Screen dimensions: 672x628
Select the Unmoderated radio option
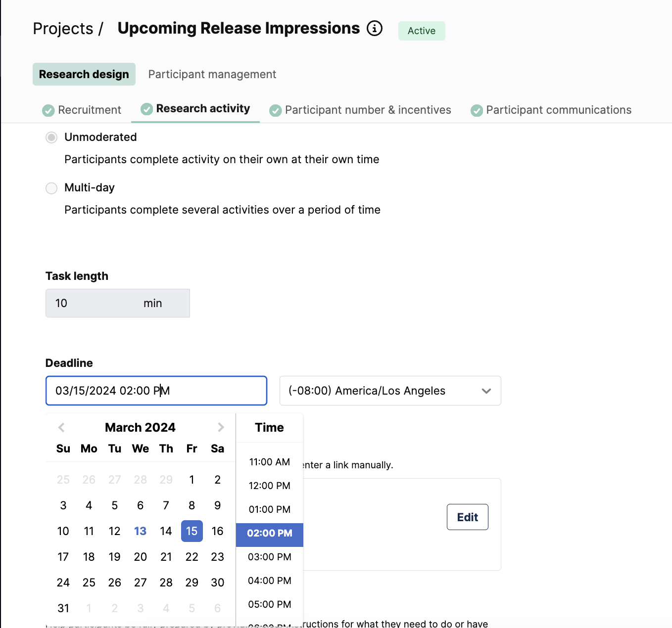(x=51, y=137)
